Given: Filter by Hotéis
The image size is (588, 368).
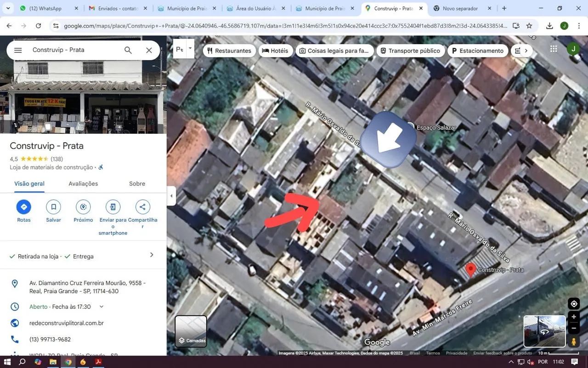Looking at the screenshot, I should (276, 51).
